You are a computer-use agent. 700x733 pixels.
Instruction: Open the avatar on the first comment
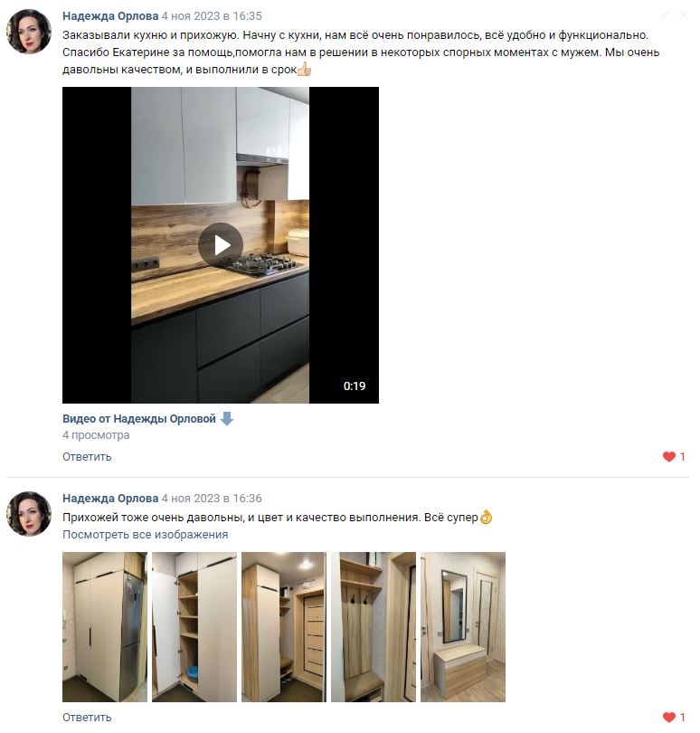29,32
